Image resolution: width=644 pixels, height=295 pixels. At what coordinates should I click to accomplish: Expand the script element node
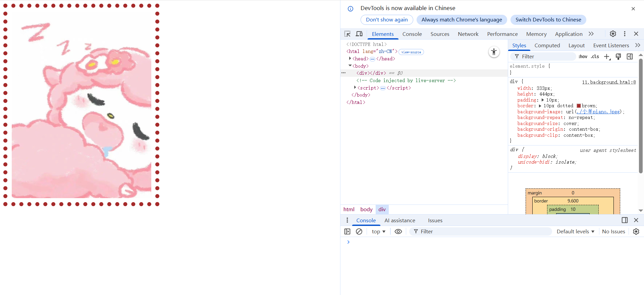tap(355, 87)
